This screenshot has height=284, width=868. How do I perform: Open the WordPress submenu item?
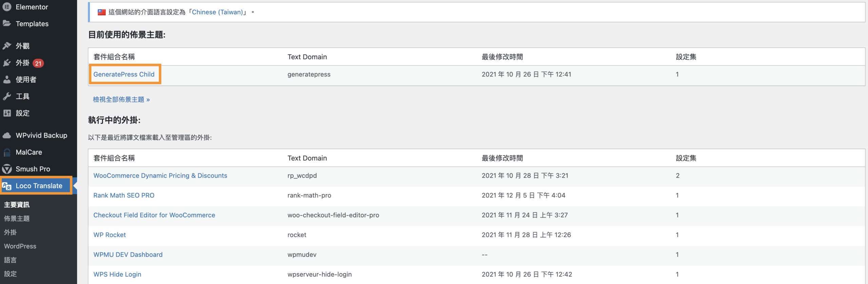click(20, 246)
